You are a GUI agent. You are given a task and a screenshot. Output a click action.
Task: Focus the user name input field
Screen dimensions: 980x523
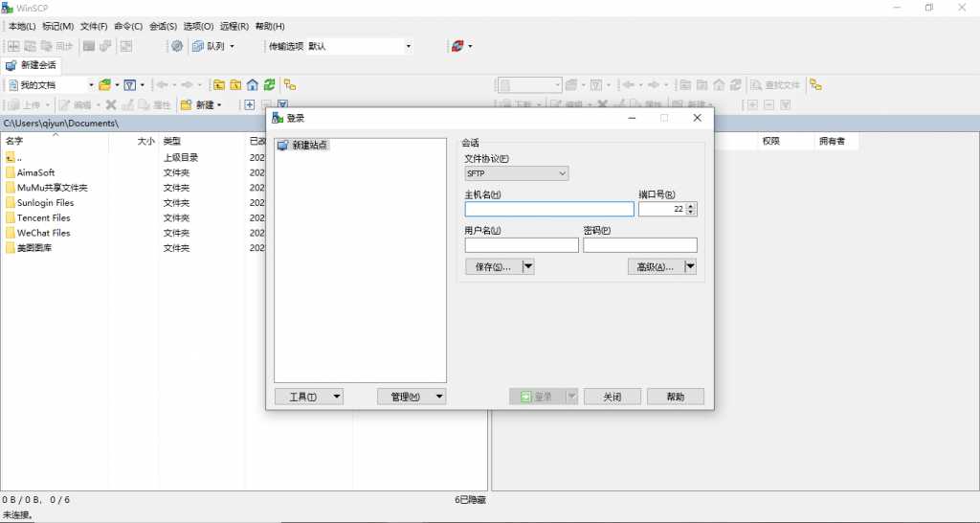click(x=522, y=245)
